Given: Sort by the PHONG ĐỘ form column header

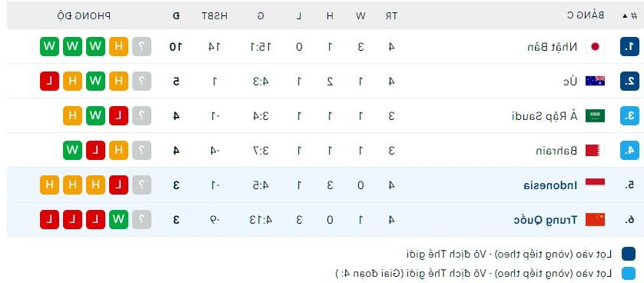Looking at the screenshot, I should (84, 16).
